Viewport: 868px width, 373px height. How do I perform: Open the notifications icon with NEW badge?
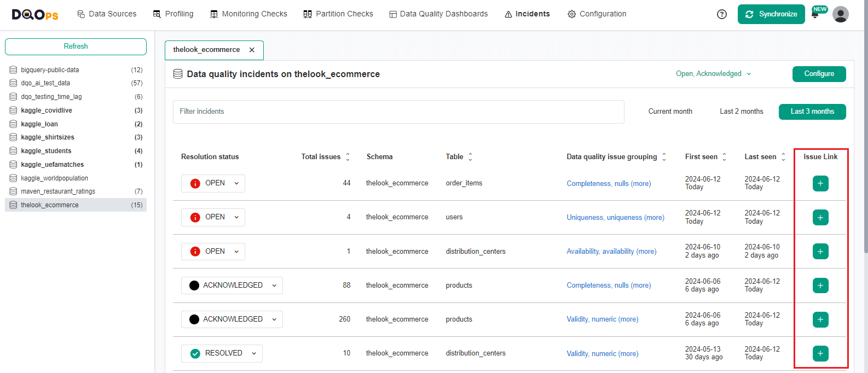coord(815,14)
